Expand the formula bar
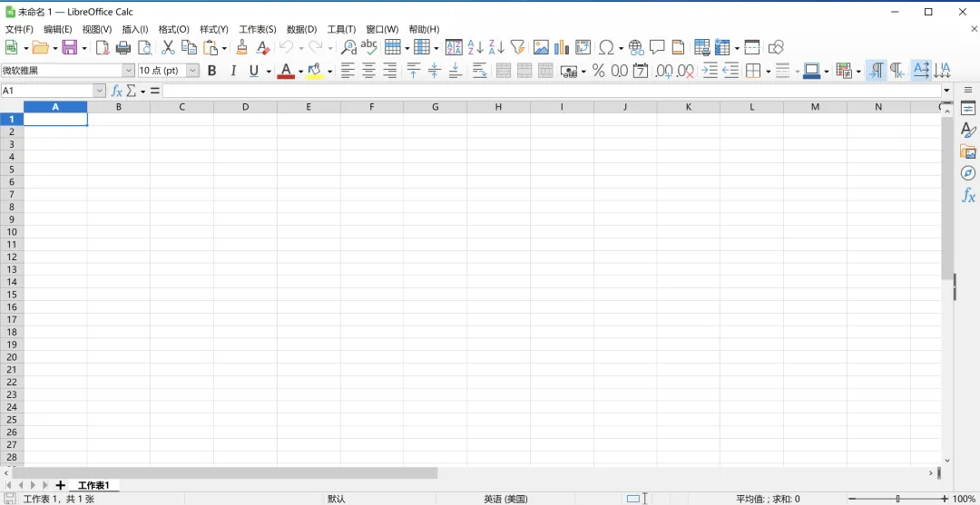Screen dimensions: 980x505 [x=946, y=92]
